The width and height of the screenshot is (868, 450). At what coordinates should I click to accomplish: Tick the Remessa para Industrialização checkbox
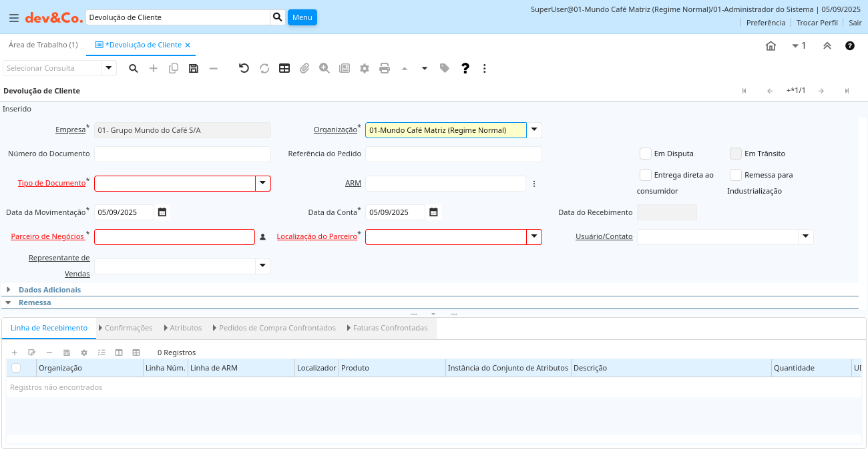736,175
